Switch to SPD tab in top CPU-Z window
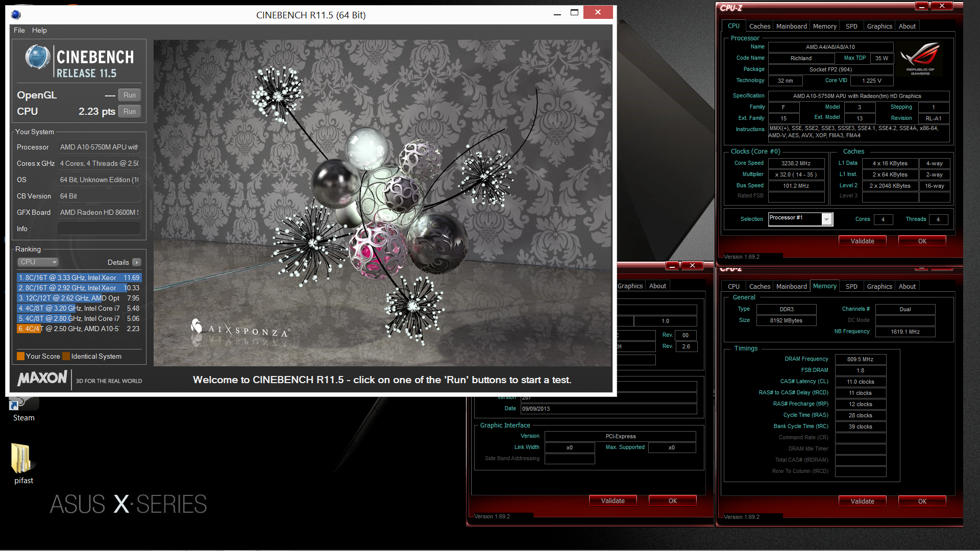980x551 pixels. [x=851, y=26]
